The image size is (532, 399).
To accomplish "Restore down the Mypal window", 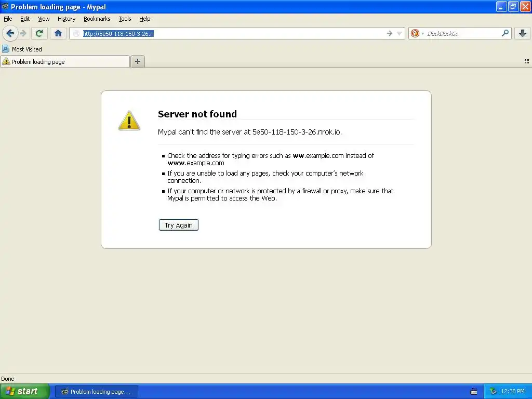I will point(513,6).
